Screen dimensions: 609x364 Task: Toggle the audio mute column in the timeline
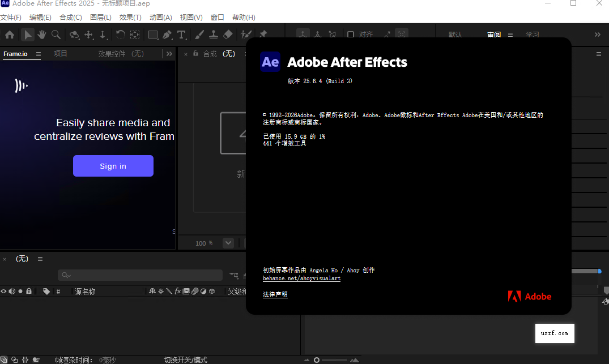click(x=12, y=291)
